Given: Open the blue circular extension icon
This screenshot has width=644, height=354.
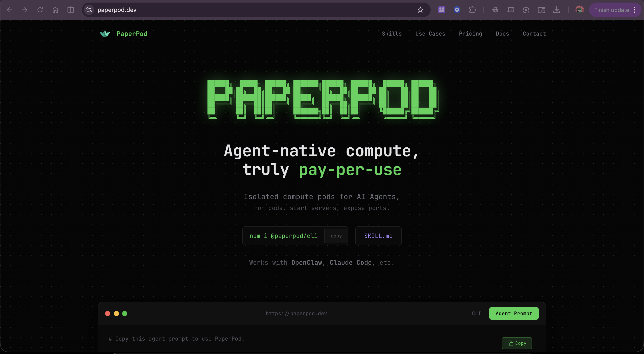Looking at the screenshot, I should tap(457, 10).
